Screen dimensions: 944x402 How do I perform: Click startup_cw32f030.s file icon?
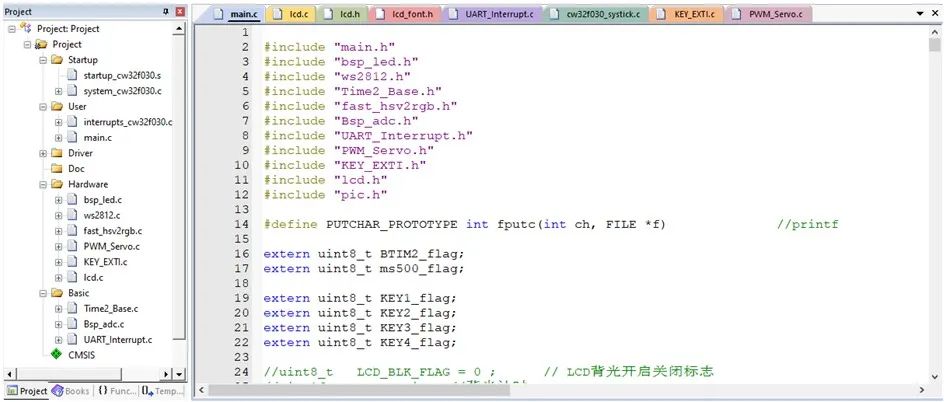(72, 75)
